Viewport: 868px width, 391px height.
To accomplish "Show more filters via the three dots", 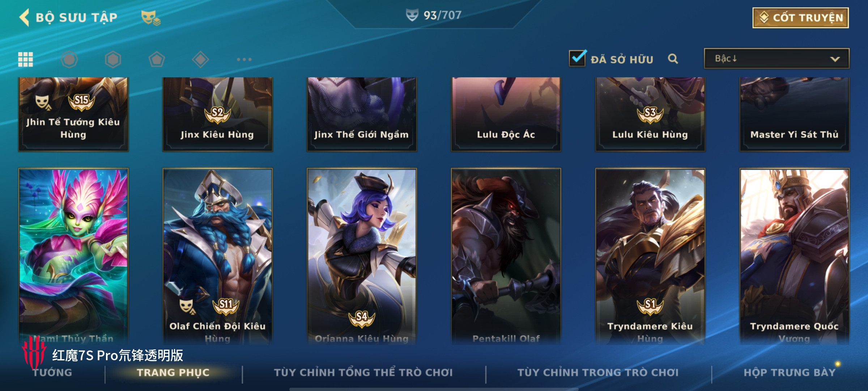I will [x=244, y=59].
